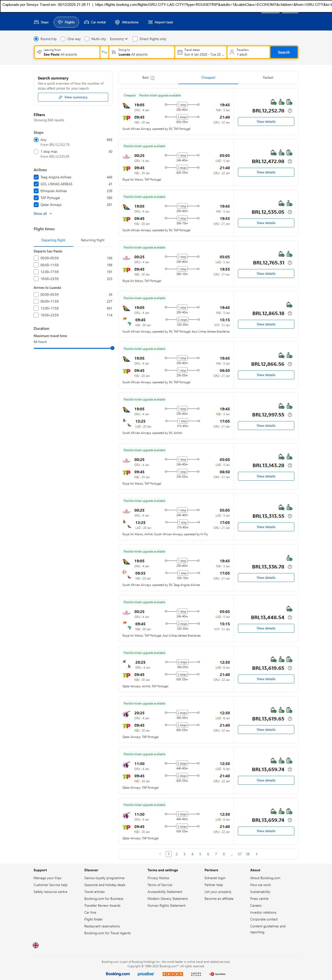Click View summary button

click(73, 97)
